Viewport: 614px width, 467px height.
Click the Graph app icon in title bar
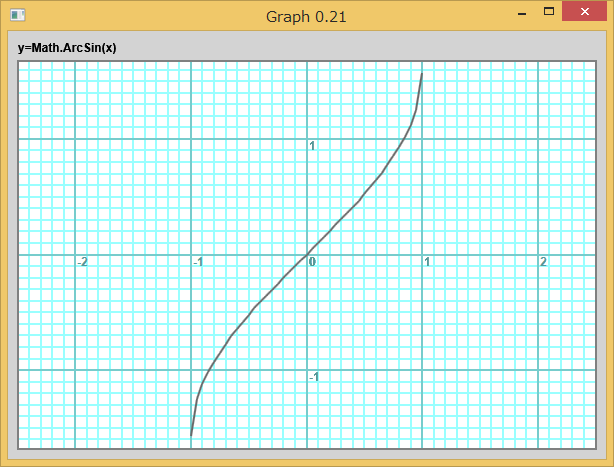(x=18, y=15)
